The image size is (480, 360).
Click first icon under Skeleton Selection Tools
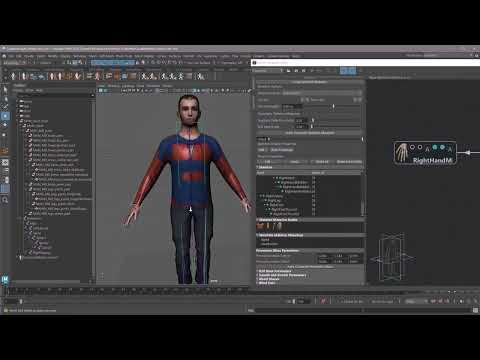click(x=260, y=226)
